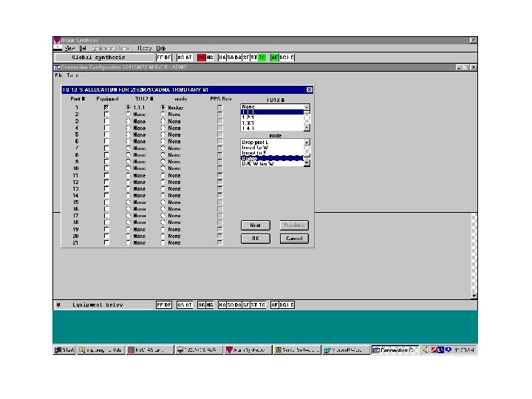Click down arrow of TU12 list
Screen dimensions: 532x399
click(307, 128)
